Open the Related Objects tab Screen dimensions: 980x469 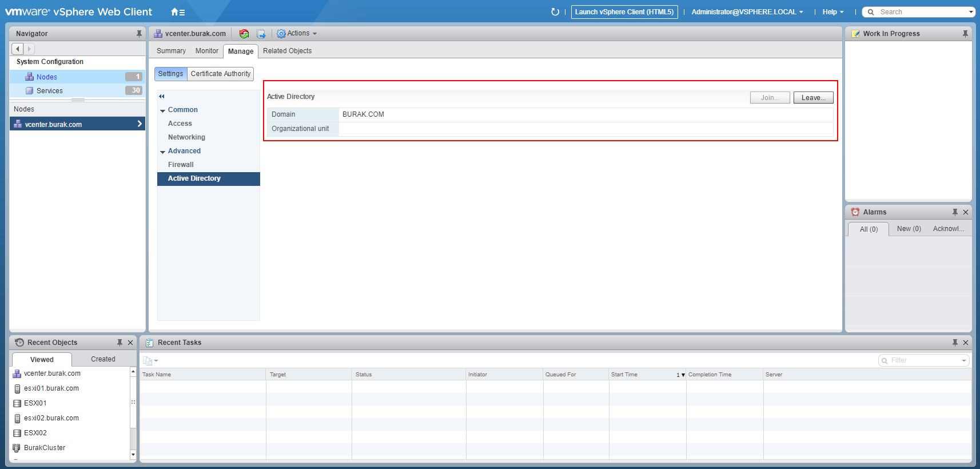coord(287,51)
